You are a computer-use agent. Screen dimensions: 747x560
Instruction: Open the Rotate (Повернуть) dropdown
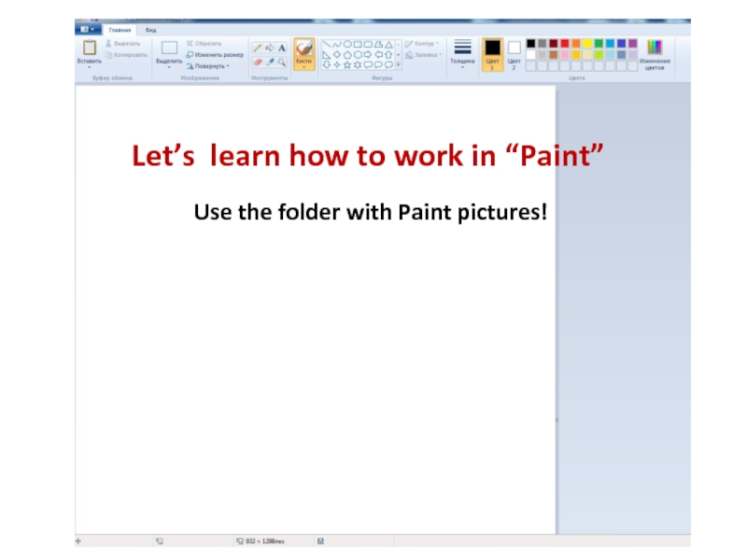208,66
